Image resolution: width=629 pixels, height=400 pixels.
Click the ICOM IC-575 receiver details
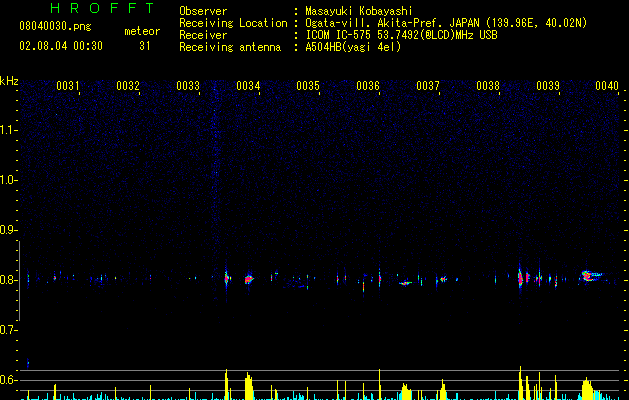[x=401, y=35]
